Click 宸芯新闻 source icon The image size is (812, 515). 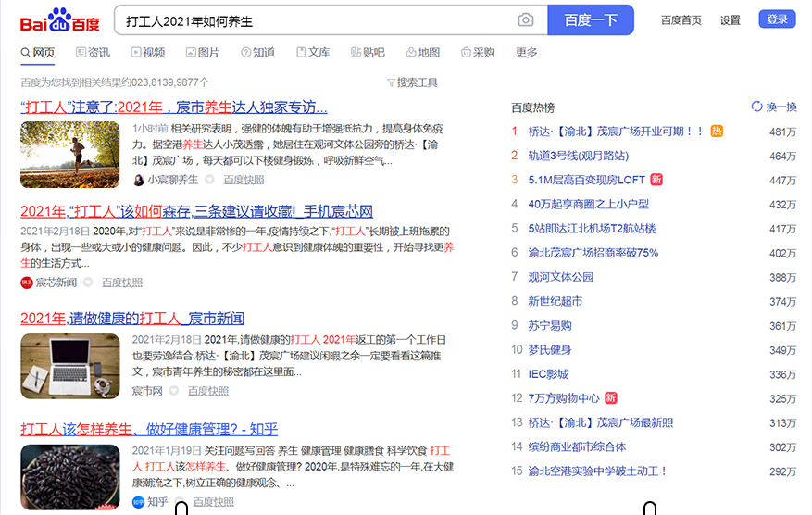(x=27, y=283)
